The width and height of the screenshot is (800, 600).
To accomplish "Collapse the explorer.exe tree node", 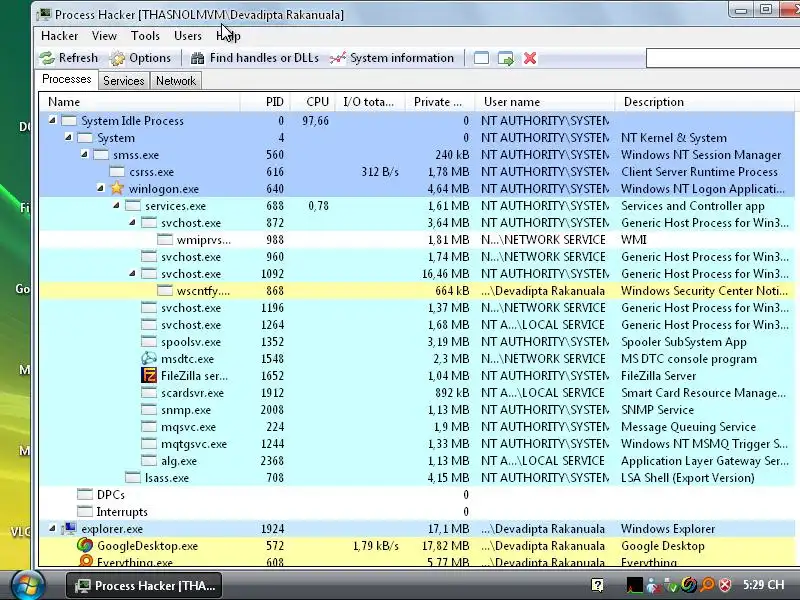I will tap(52, 529).
